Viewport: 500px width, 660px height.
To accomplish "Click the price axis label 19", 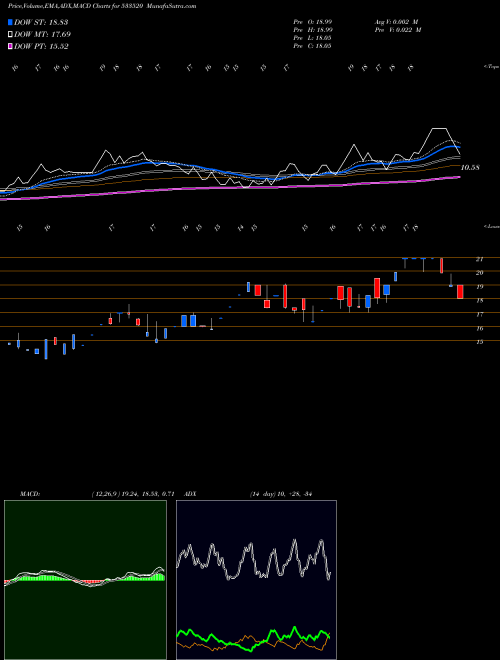I will pyautogui.click(x=479, y=287).
